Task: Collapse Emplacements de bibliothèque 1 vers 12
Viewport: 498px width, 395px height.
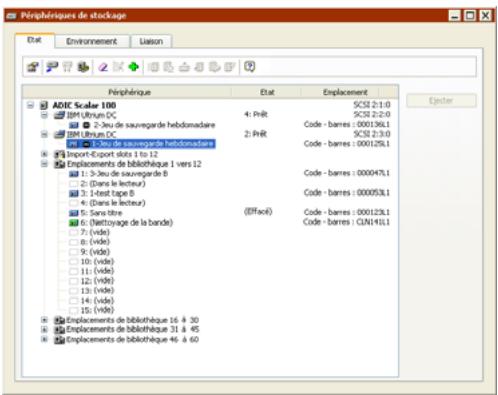Action: [44, 164]
